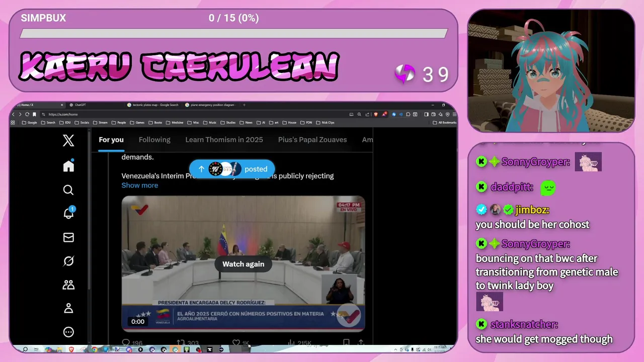Switch to the Following tab
Screen dimensions: 644x362
click(154, 140)
